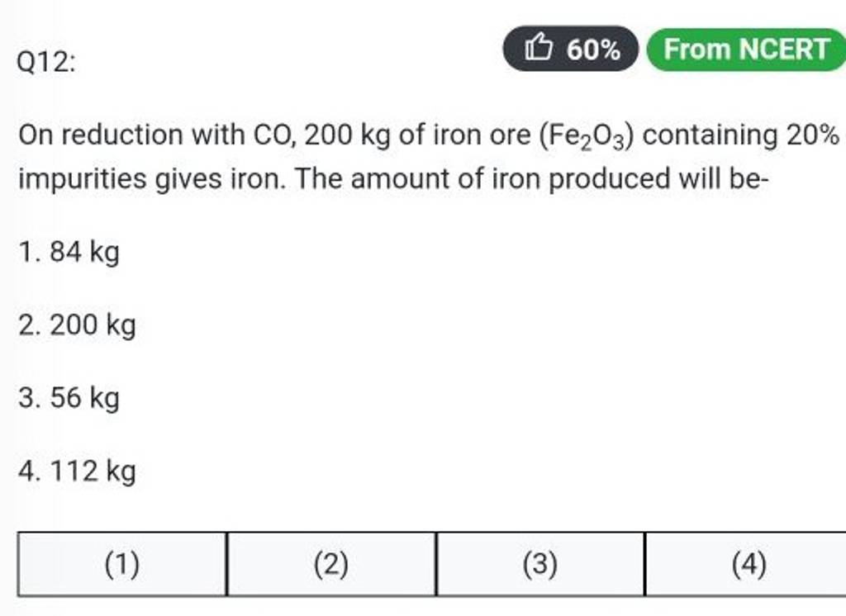Choose answer cell (3)
846x616 pixels.
tap(540, 565)
